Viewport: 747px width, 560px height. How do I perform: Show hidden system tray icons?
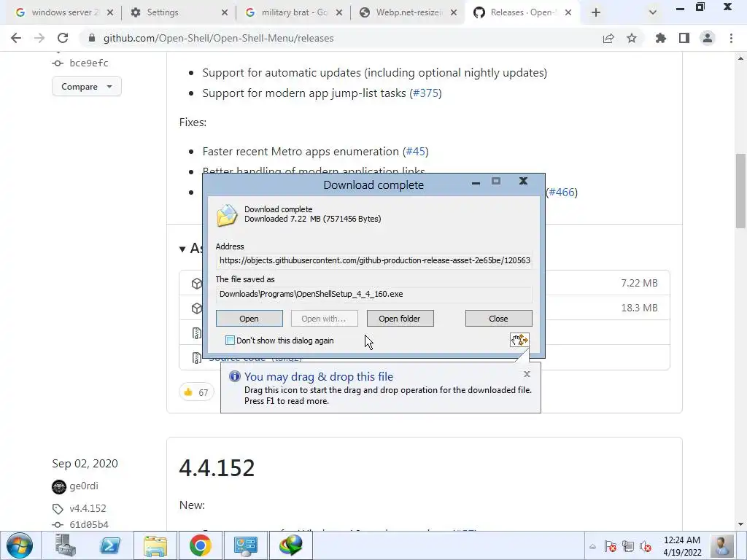pyautogui.click(x=592, y=547)
